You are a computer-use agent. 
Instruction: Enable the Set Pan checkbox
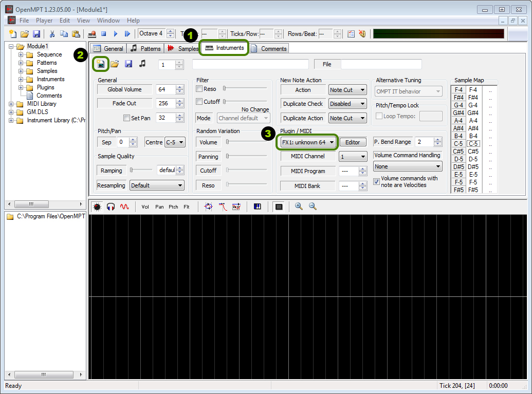click(x=126, y=118)
